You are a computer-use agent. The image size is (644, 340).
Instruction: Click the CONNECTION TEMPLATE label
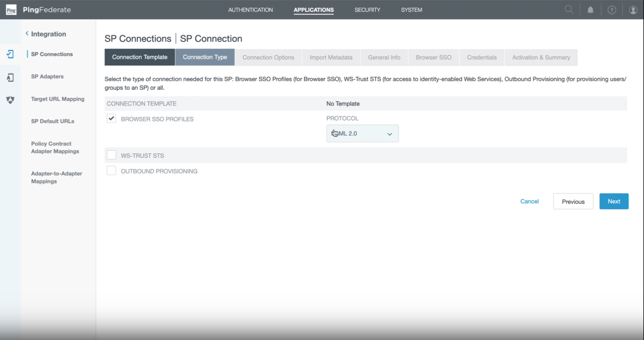[x=141, y=104]
